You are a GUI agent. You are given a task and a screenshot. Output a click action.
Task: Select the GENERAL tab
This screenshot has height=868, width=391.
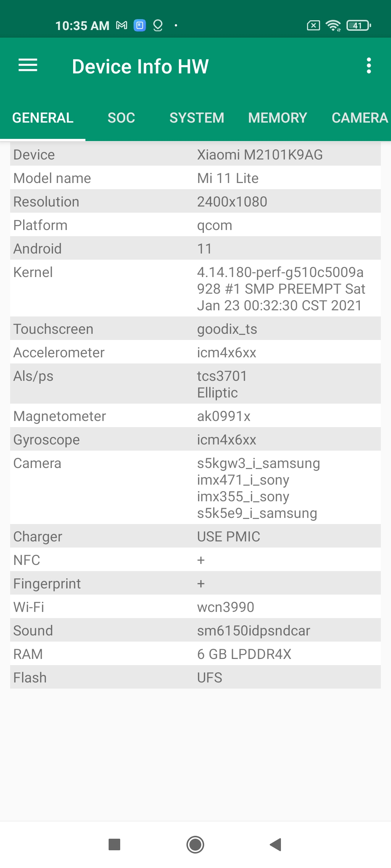coord(43,118)
